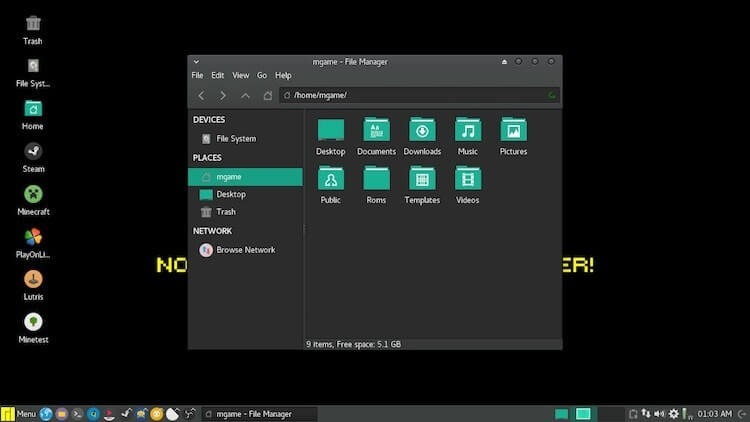
Task: Open the Trash icon on the desktop
Action: [33, 30]
